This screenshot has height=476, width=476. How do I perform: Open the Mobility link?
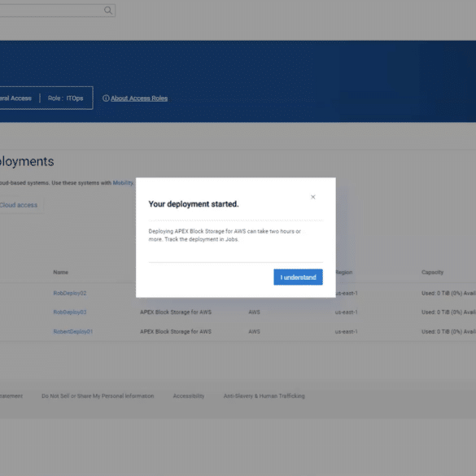point(123,183)
